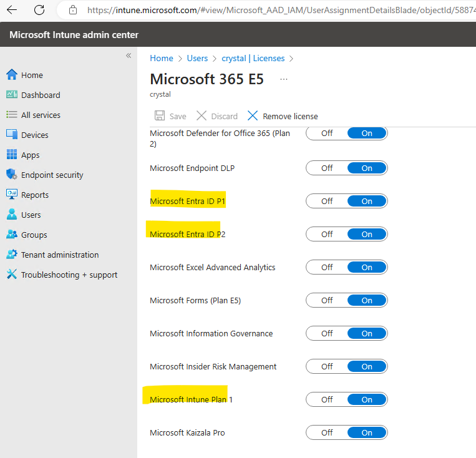Go to Apps in the sidebar
This screenshot has width=476, height=458.
coord(31,155)
